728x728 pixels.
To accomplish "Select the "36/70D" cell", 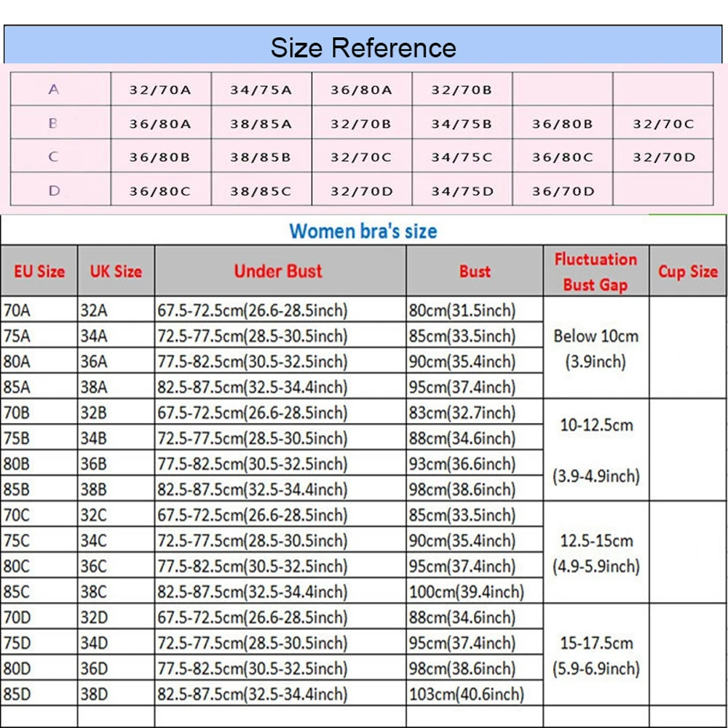I will [x=563, y=190].
